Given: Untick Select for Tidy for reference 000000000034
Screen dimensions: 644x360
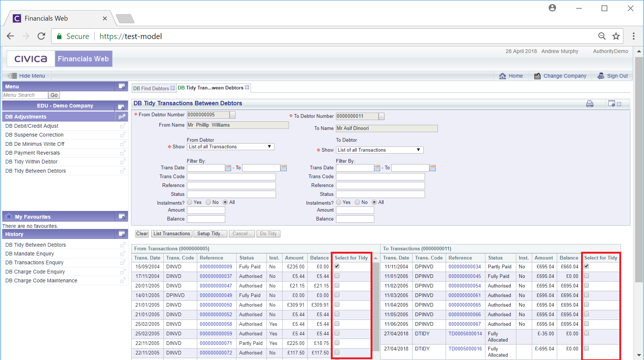Looking at the screenshot, I should click(587, 266).
